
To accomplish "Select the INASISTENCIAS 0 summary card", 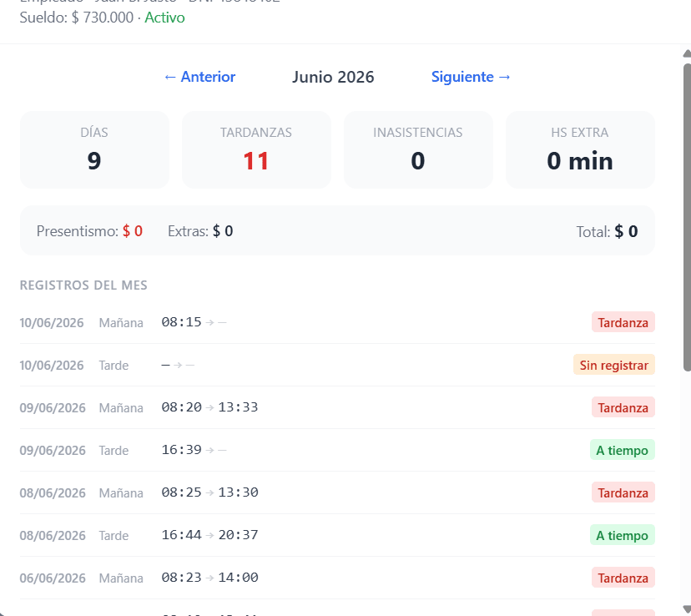I will 418,149.
